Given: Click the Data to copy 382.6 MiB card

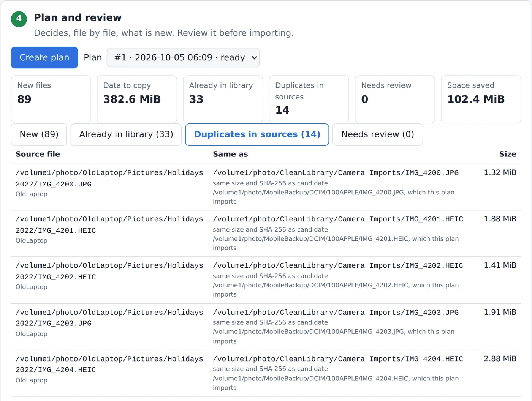Looking at the screenshot, I should 137,99.
